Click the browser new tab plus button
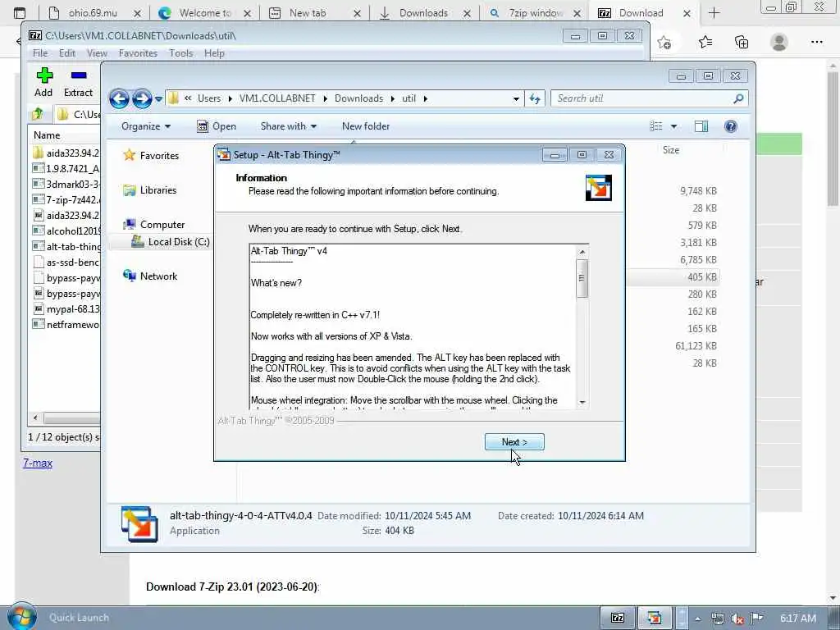This screenshot has height=630, width=840. [x=714, y=13]
